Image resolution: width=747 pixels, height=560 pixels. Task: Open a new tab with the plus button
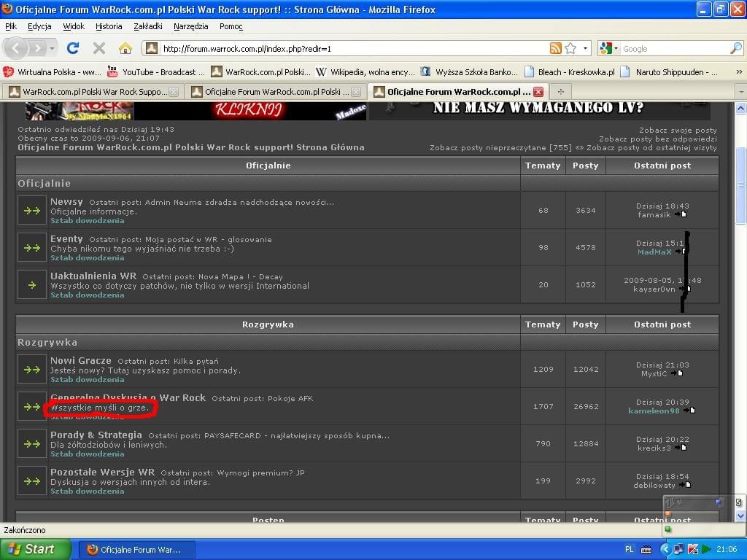click(x=561, y=91)
